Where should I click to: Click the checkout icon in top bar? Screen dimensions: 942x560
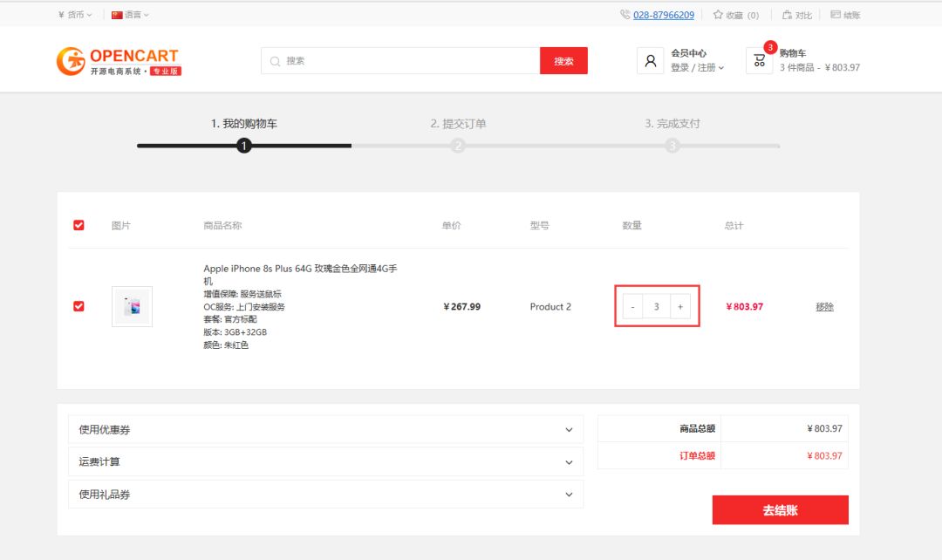[x=836, y=15]
